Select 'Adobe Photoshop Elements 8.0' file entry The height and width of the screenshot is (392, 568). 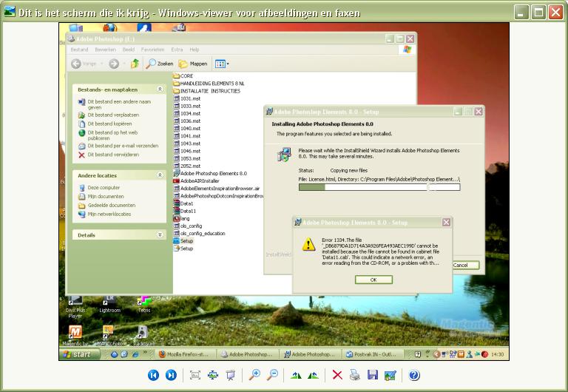coord(210,174)
